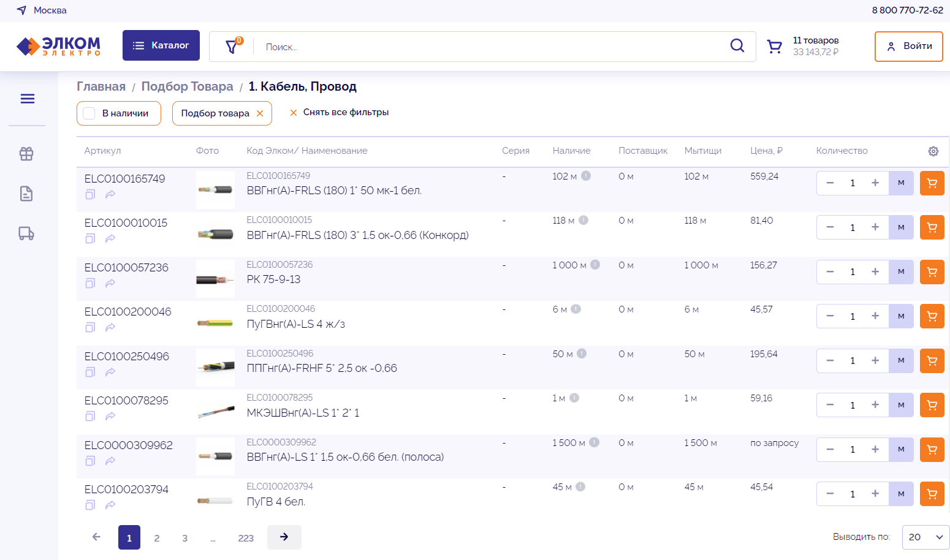Copy article ELC0100165749

point(90,194)
